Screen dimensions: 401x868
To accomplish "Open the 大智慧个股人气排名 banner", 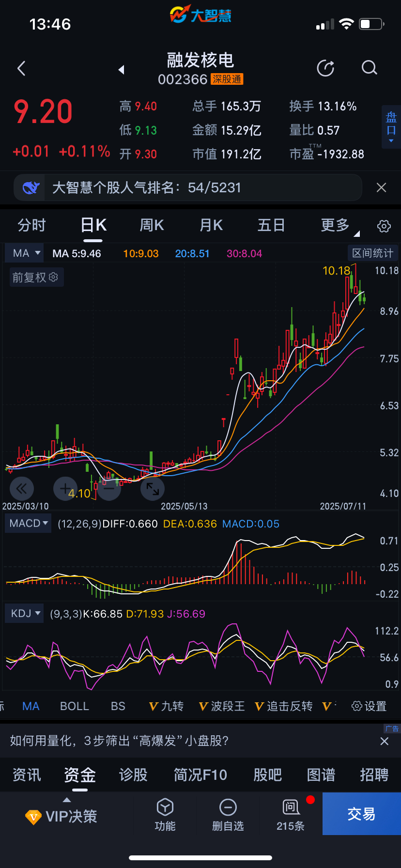I will coord(187,187).
